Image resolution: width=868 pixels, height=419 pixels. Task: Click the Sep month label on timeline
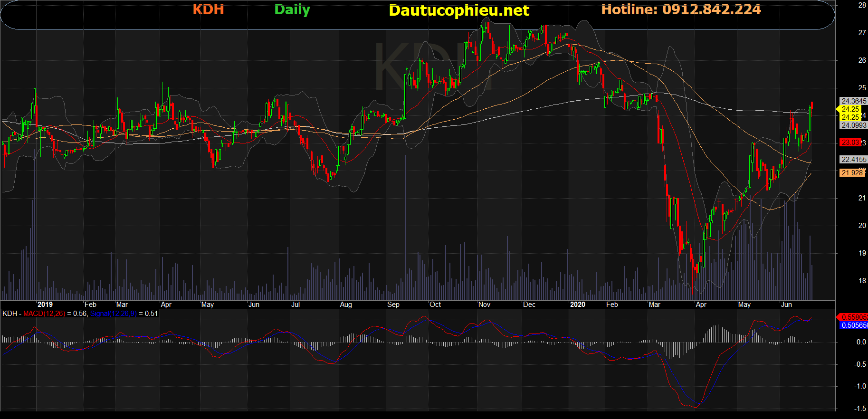click(393, 305)
